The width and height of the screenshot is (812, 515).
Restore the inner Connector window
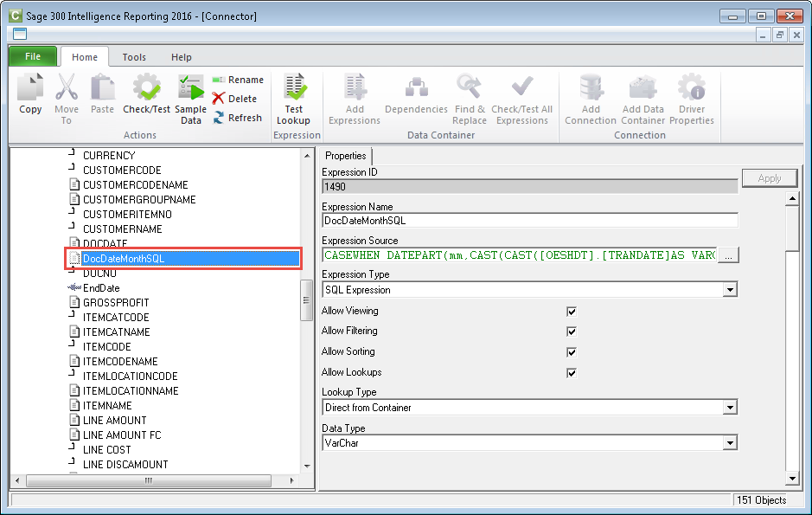[779, 35]
